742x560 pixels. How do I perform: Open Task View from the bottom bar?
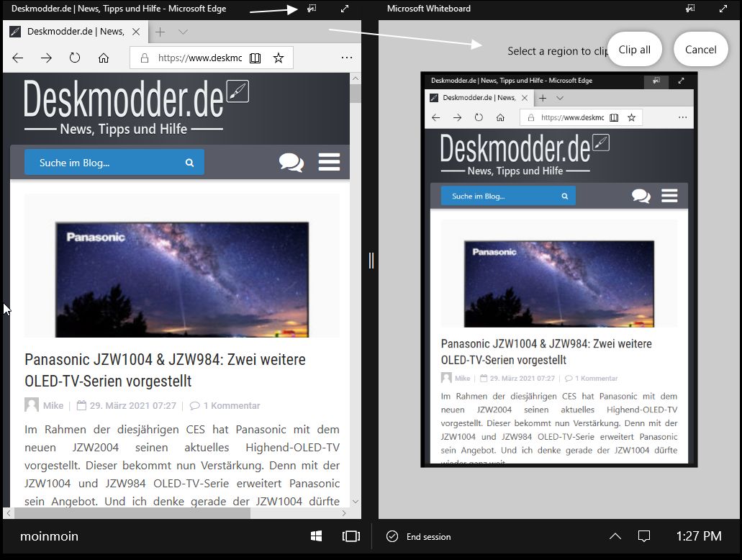click(350, 536)
